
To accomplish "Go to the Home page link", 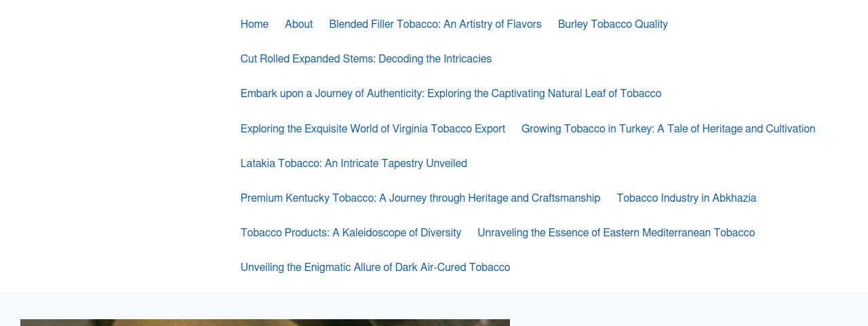I will [254, 24].
